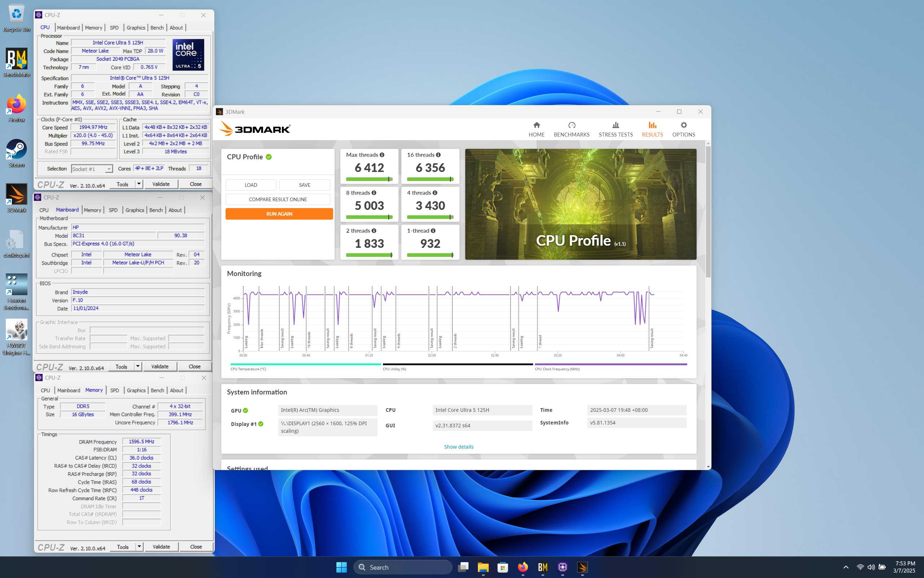The image size is (924, 578).
Task: Switch to Mainboard tab in top CPU-Z
Action: pyautogui.click(x=68, y=27)
